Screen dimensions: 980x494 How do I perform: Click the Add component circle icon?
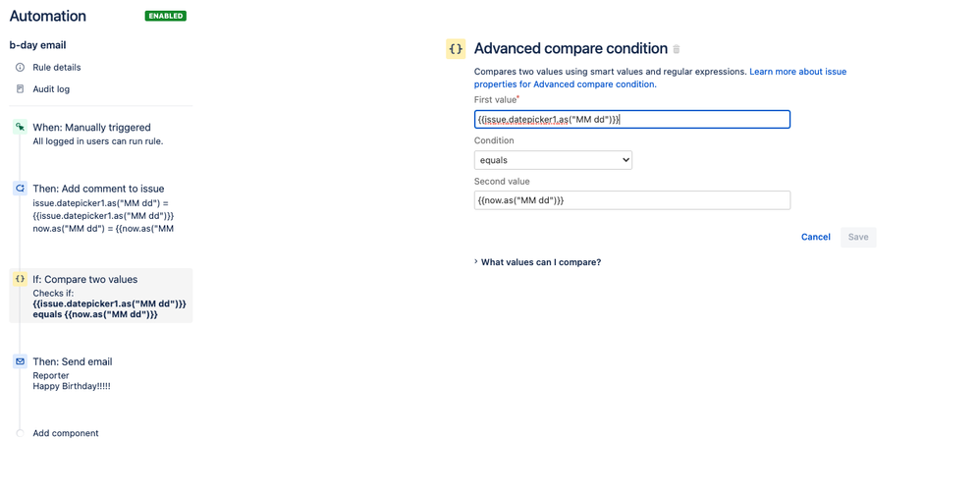pyautogui.click(x=20, y=433)
